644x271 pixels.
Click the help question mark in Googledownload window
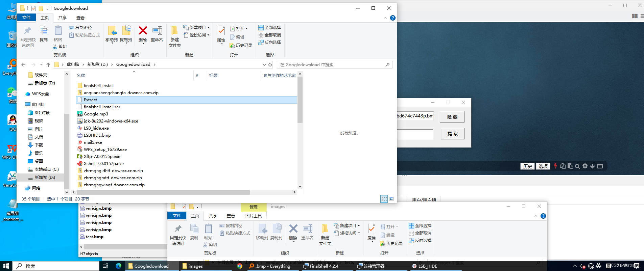click(x=392, y=18)
